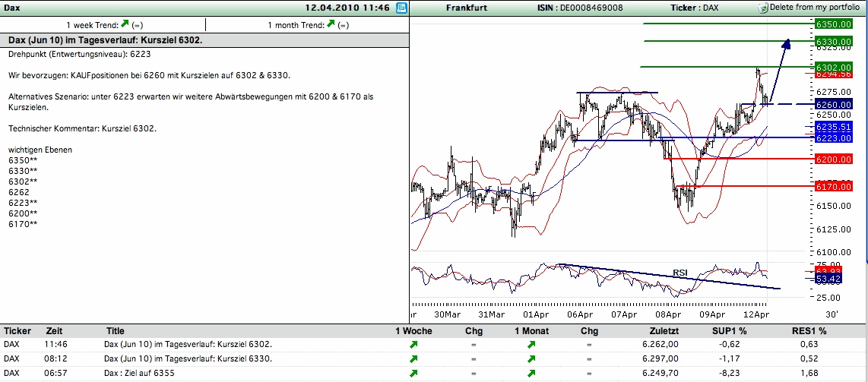This screenshot has width=868, height=382.
Task: Click the ISIN DE0008469008 text
Action: [580, 8]
